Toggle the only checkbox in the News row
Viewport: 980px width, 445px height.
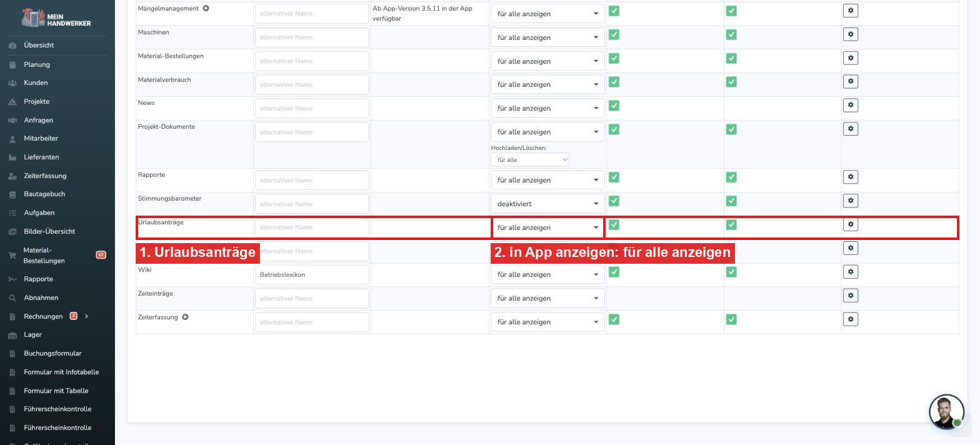(x=614, y=106)
